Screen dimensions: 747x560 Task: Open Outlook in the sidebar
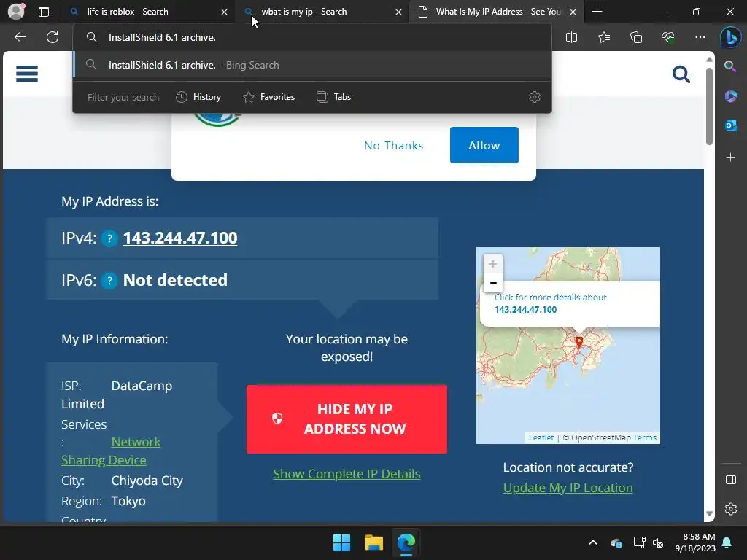[x=730, y=125]
